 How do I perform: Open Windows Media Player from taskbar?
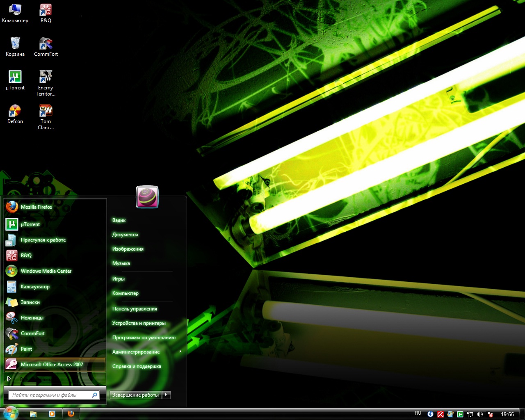52,414
